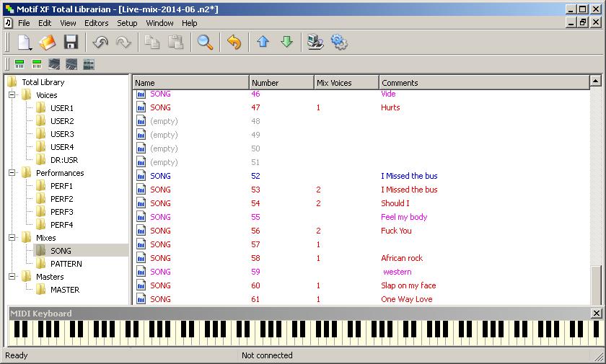
Task: Open the View menu
Action: (x=68, y=23)
